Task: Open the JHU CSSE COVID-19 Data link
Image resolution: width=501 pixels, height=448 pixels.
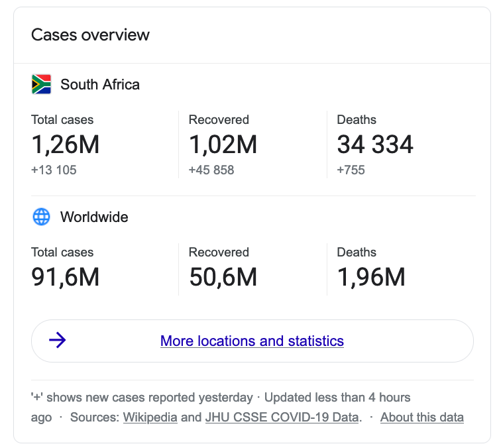Action: (x=282, y=417)
